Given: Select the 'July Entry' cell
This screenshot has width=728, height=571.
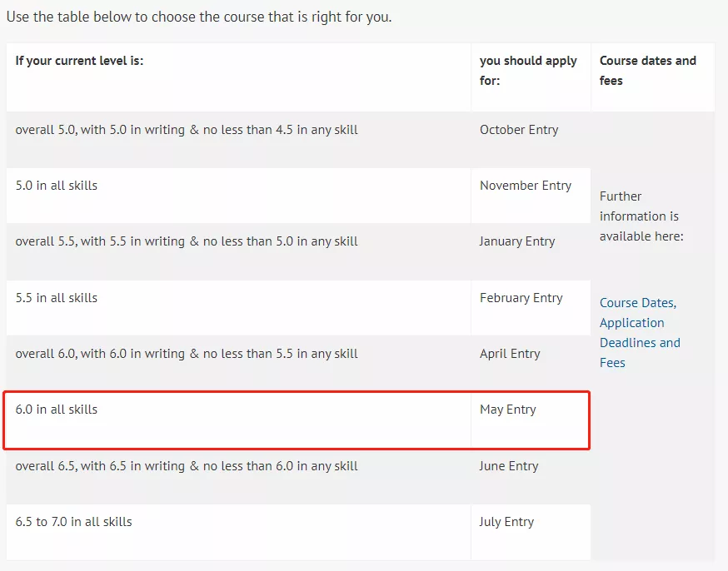Looking at the screenshot, I should click(x=531, y=532).
